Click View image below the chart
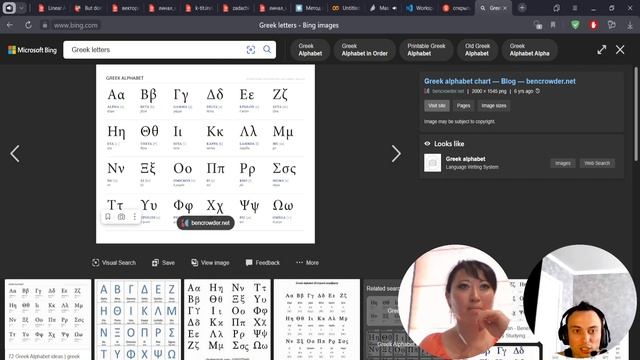The height and width of the screenshot is (360, 640). (x=210, y=263)
